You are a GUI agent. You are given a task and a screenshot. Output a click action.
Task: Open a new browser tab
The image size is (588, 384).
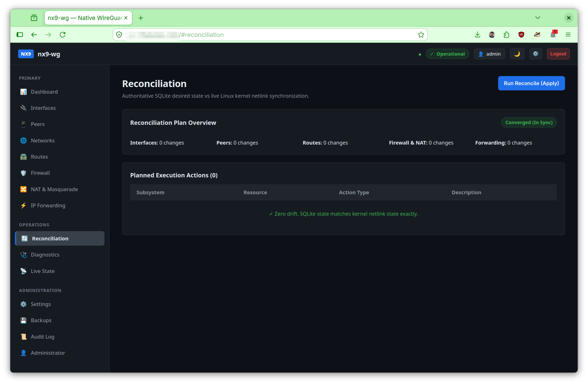coord(141,18)
